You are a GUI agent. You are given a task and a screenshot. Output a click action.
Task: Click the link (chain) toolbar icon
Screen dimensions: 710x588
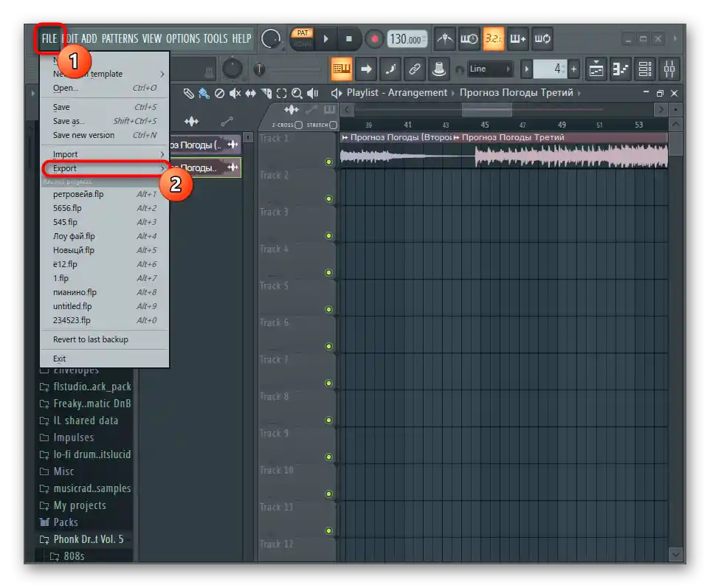(414, 69)
